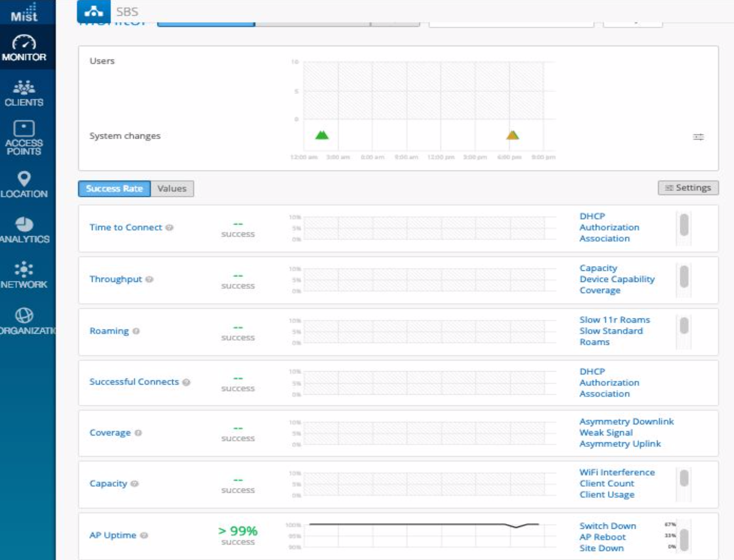The height and width of the screenshot is (560, 734).
Task: Click the SBS site hierarchy icon
Action: pos(93,11)
